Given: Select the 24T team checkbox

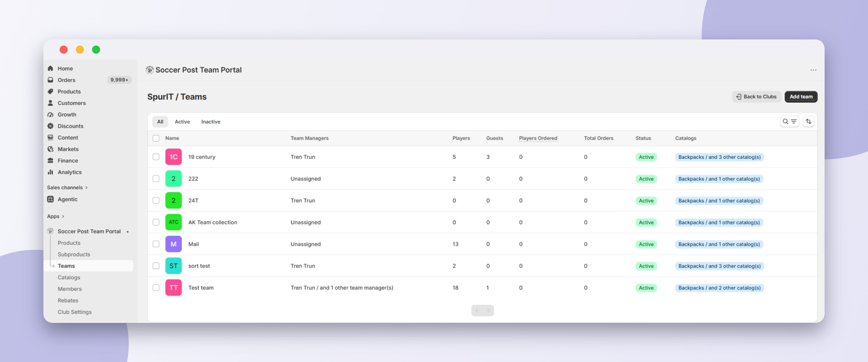Looking at the screenshot, I should (156, 201).
